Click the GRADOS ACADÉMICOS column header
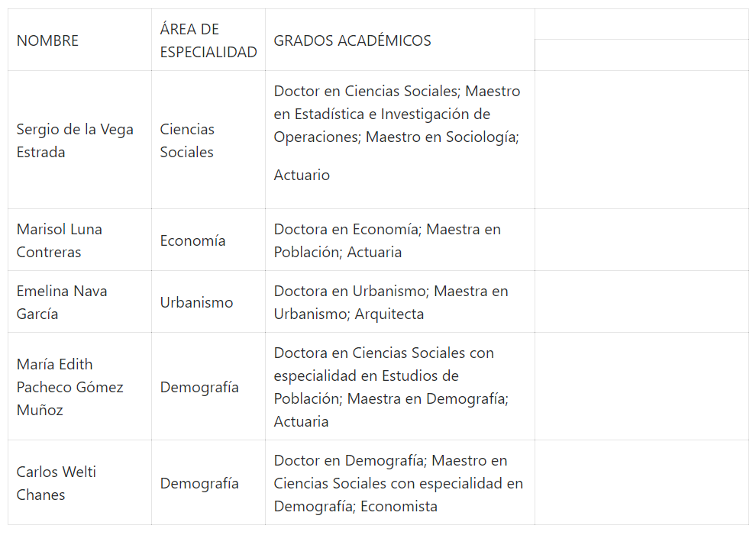756x535 pixels. point(352,41)
